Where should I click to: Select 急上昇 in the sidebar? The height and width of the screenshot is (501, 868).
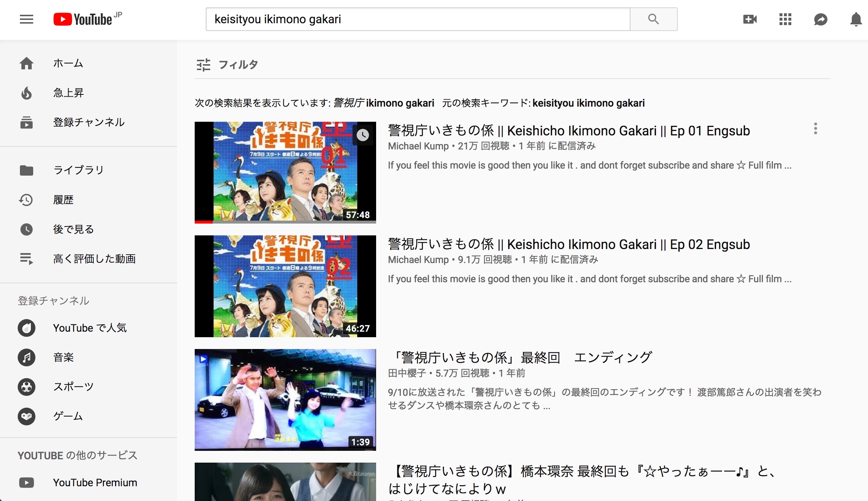coord(88,93)
